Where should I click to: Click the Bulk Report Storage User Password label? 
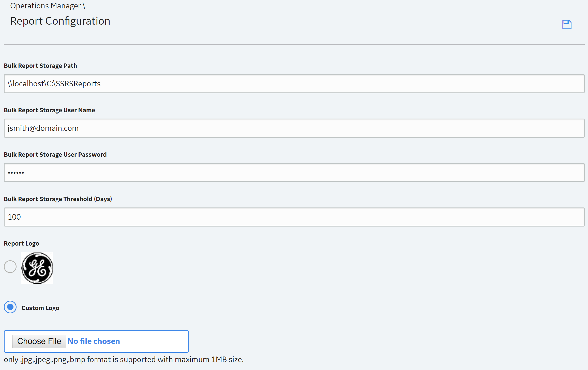pyautogui.click(x=55, y=154)
